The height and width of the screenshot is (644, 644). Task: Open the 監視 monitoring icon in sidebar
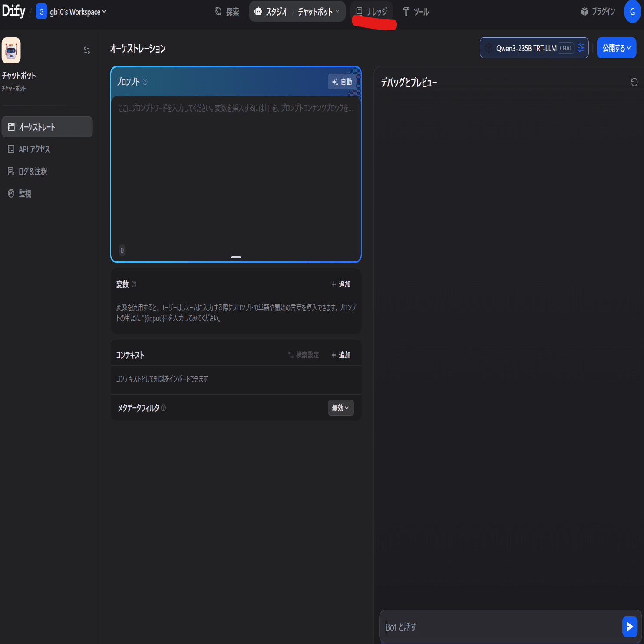[11, 193]
